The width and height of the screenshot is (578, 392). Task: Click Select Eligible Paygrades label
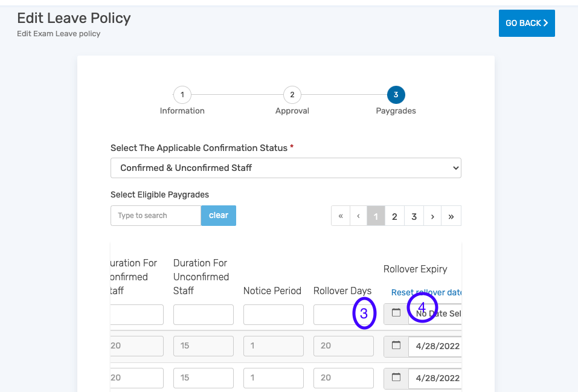159,194
